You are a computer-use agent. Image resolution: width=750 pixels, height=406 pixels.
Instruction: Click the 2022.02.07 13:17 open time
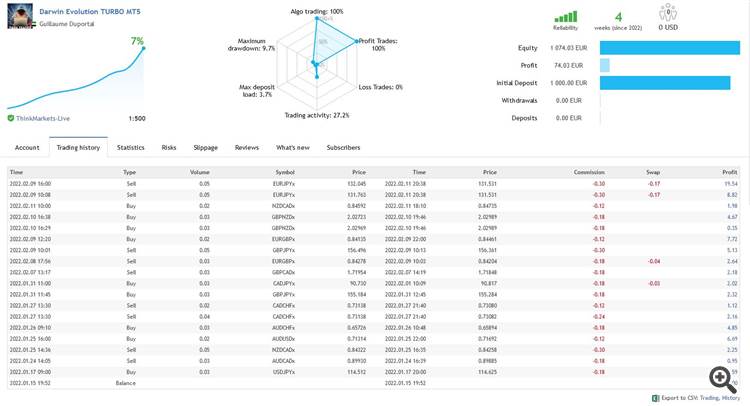click(x=30, y=272)
